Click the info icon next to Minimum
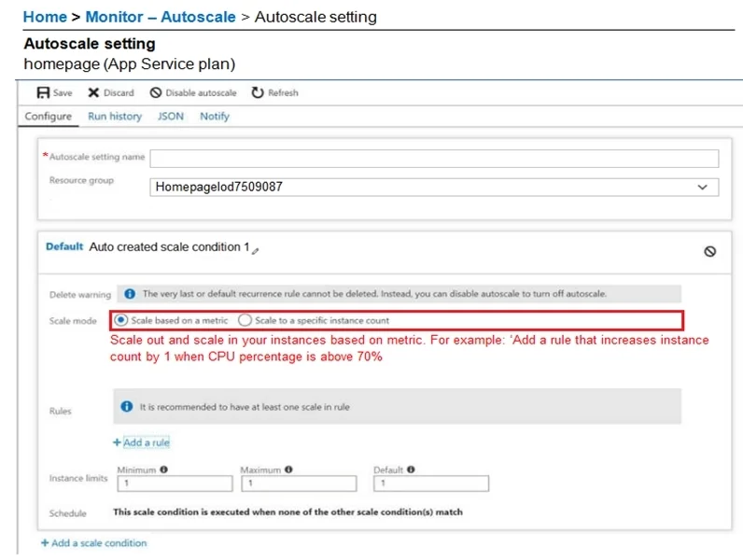Screen dimensions: 743x560 (164, 469)
